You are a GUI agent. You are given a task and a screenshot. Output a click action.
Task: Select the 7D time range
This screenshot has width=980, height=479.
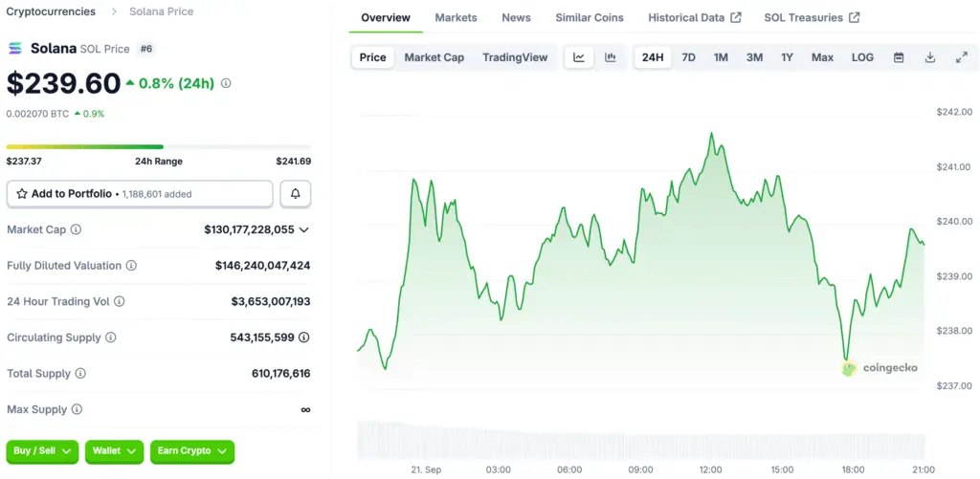point(688,57)
